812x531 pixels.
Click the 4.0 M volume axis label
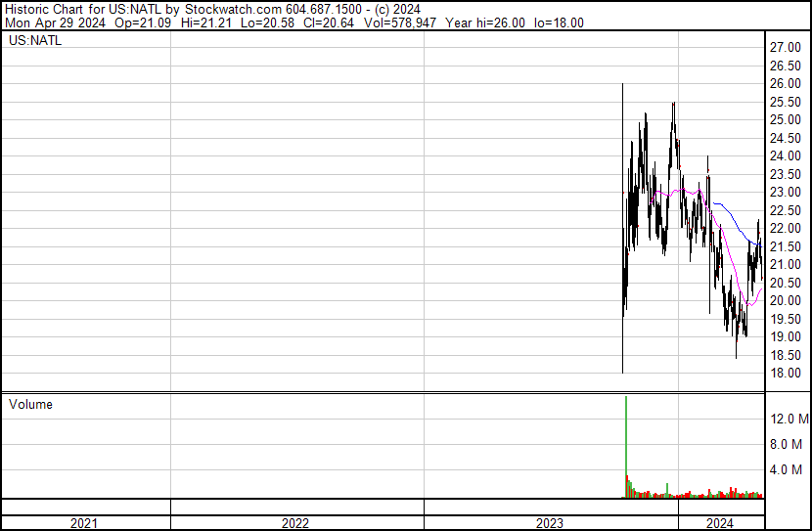[787, 470]
